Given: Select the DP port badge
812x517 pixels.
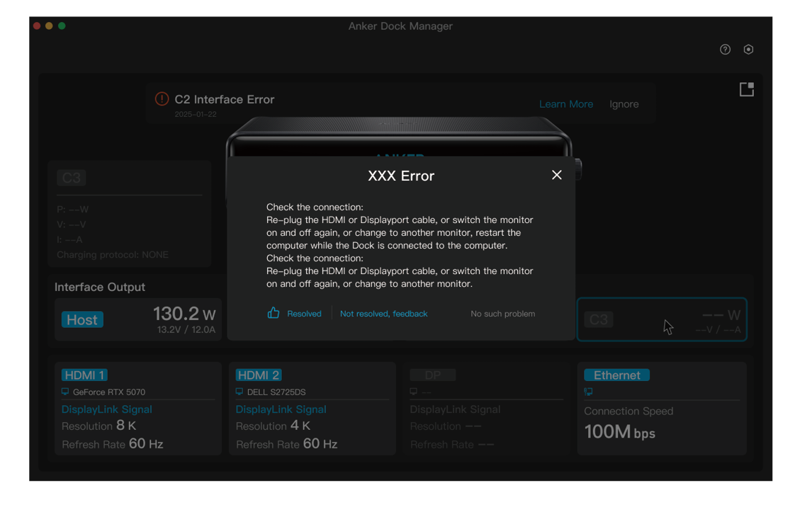Looking at the screenshot, I should 432,375.
